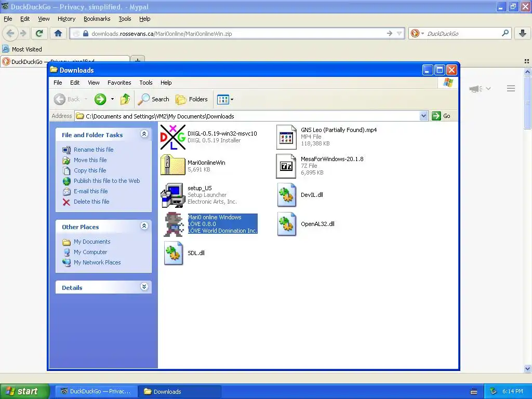Open the browser page hamburger menu
The image size is (532, 399).
coord(511,88)
